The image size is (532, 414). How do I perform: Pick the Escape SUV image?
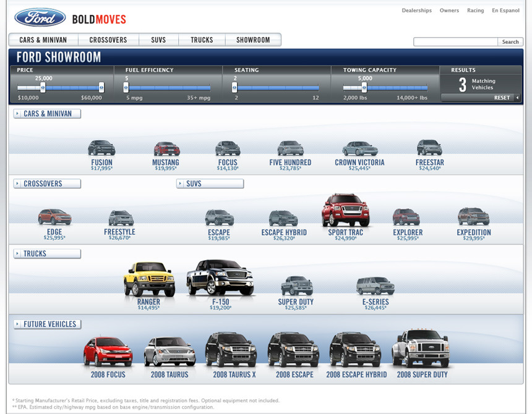click(220, 218)
